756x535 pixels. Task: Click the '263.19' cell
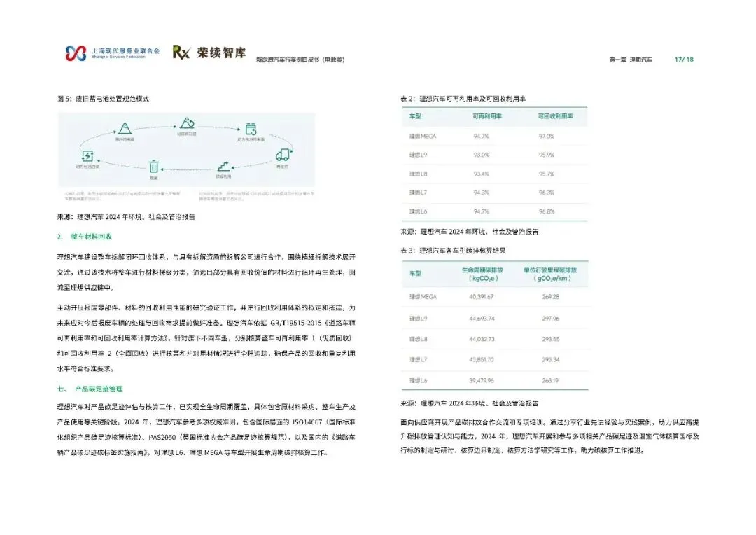pyautogui.click(x=550, y=381)
